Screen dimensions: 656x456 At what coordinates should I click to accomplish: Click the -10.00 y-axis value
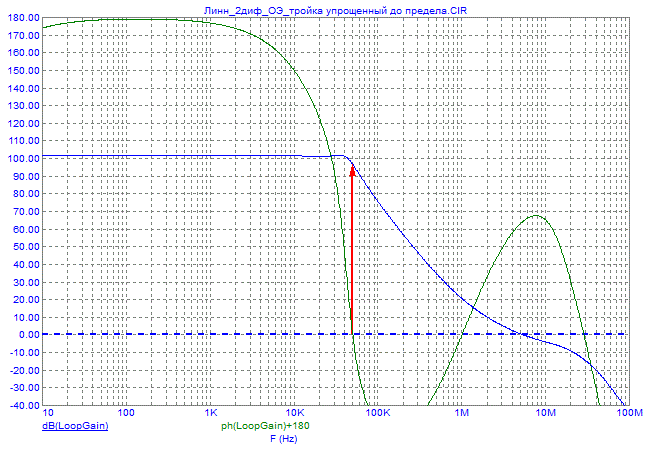[23, 352]
